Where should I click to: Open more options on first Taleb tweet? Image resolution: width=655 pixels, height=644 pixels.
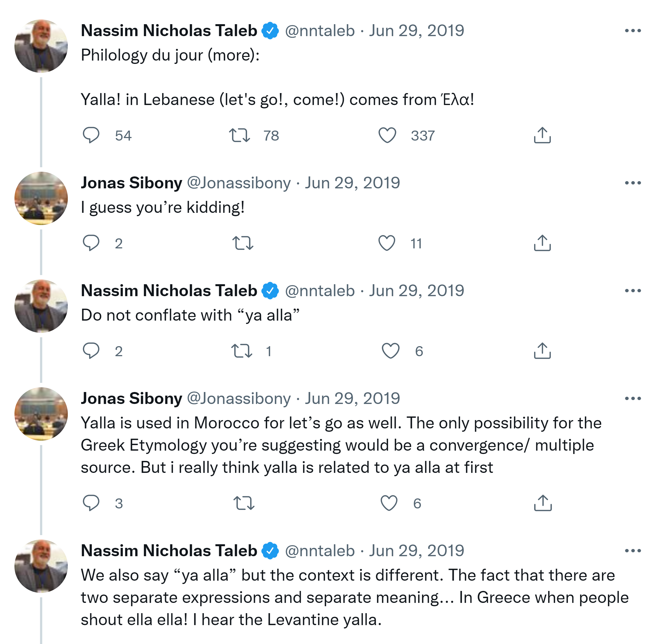click(633, 31)
